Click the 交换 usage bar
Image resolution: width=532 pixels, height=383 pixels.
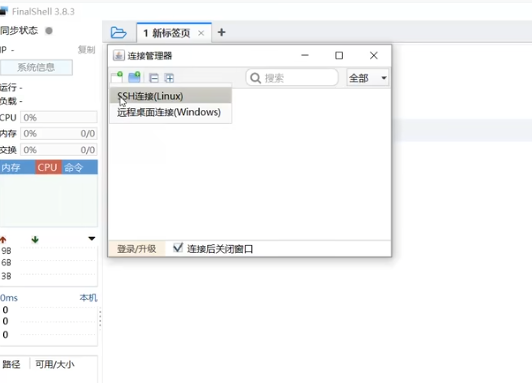coord(59,150)
